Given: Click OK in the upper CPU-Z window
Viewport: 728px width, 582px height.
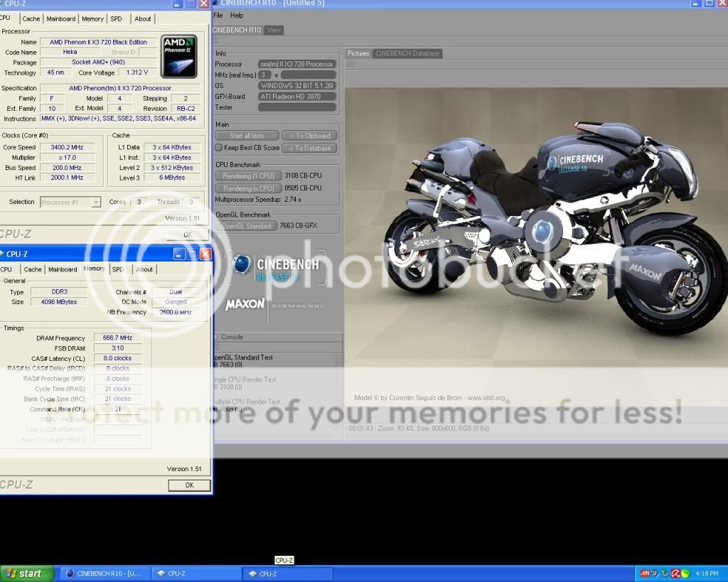Looking at the screenshot, I should [188, 235].
